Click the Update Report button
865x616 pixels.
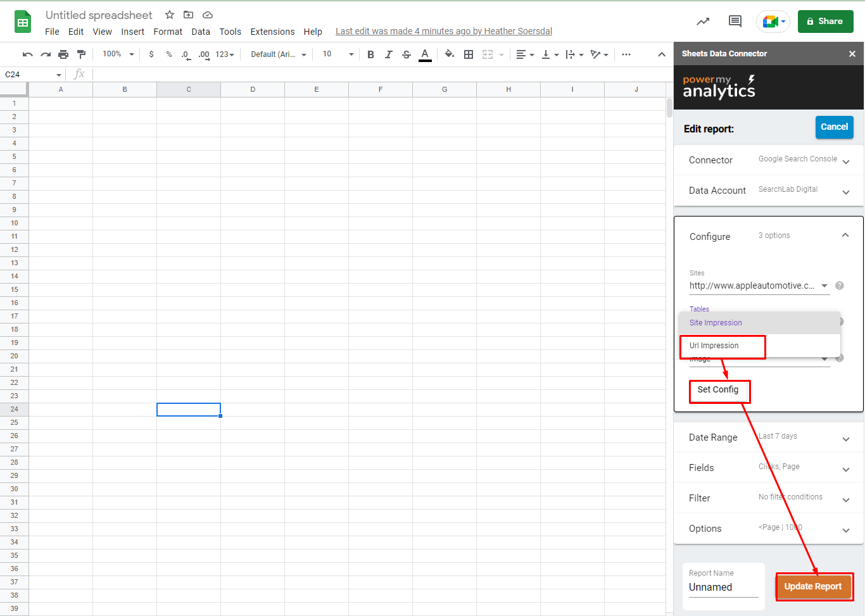point(813,586)
